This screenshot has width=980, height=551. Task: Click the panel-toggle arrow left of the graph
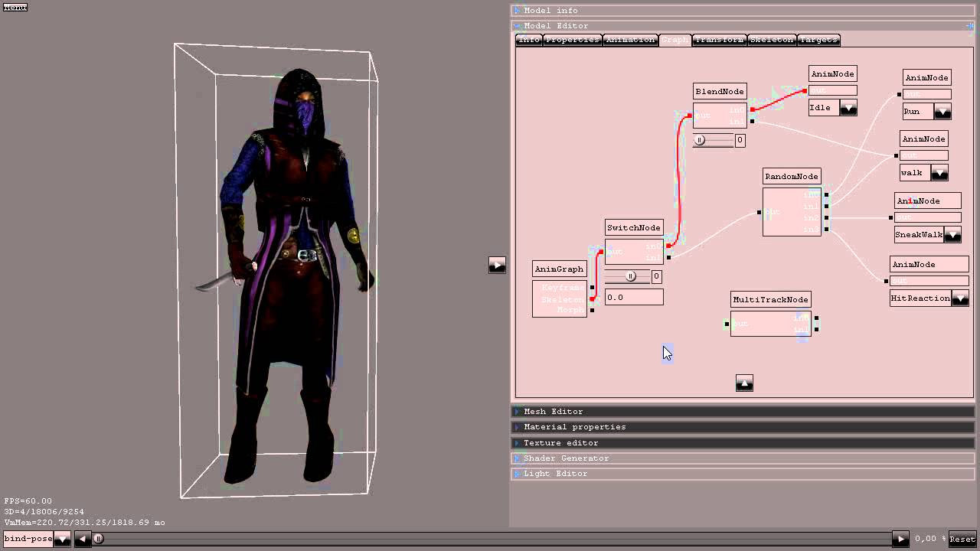(x=497, y=265)
